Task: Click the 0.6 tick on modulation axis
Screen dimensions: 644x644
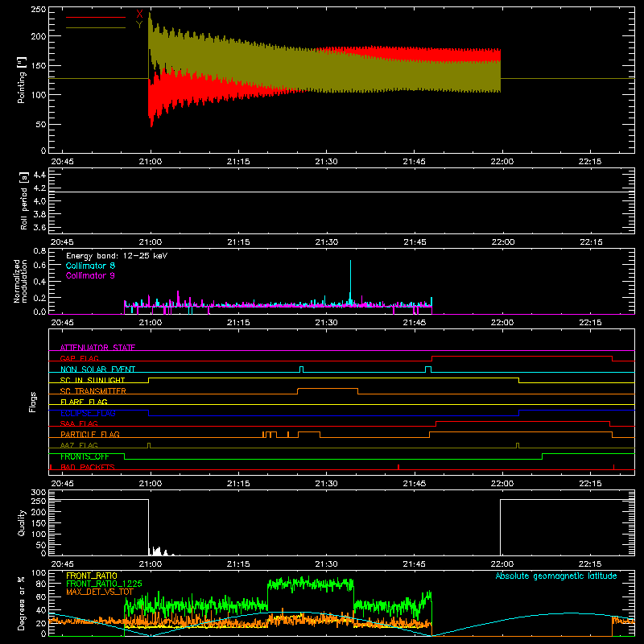Action: (x=39, y=266)
